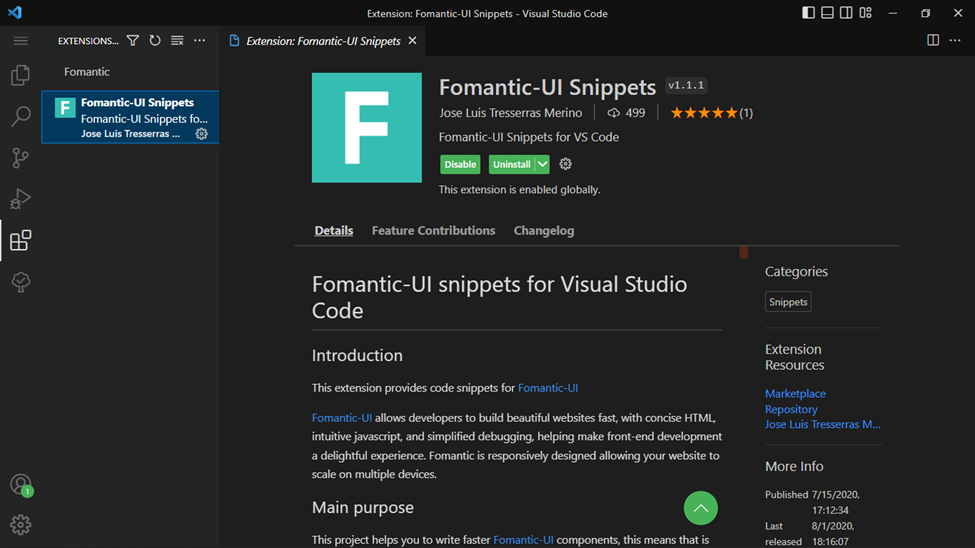Open the Repository resource link
The image size is (975, 548).
tap(791, 409)
